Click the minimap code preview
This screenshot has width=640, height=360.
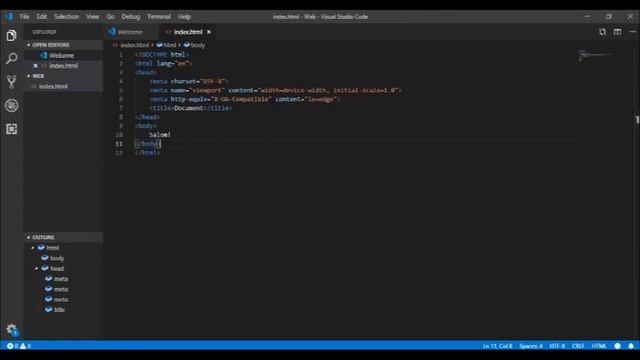pyautogui.click(x=595, y=55)
